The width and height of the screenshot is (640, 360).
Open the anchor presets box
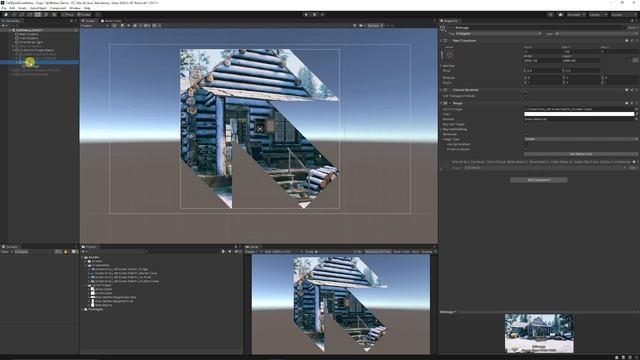click(449, 54)
